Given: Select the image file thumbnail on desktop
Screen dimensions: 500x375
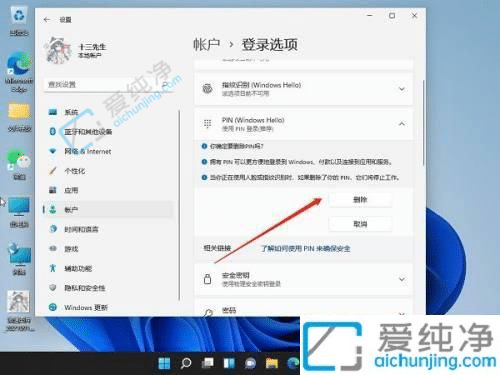Looking at the screenshot, I should click(x=19, y=310).
